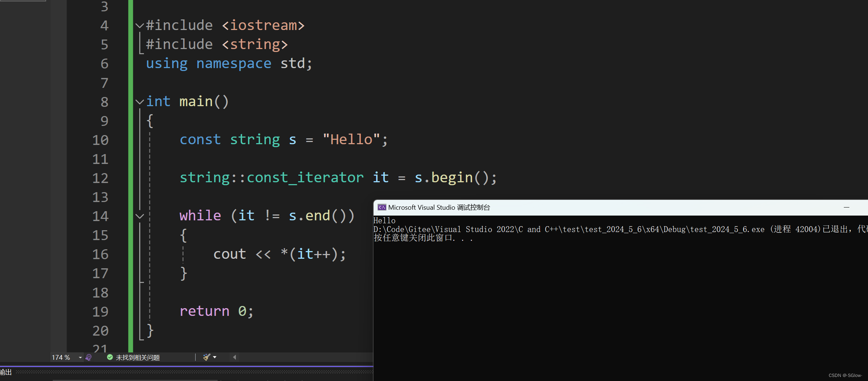Viewport: 868px width, 381px height.
Task: Minimize the Visual Studio debug console
Action: (846, 207)
